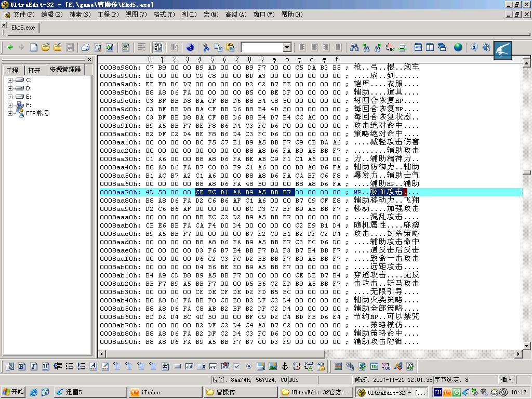
Task: Expand the C: drive tree node
Action: click(x=10, y=80)
